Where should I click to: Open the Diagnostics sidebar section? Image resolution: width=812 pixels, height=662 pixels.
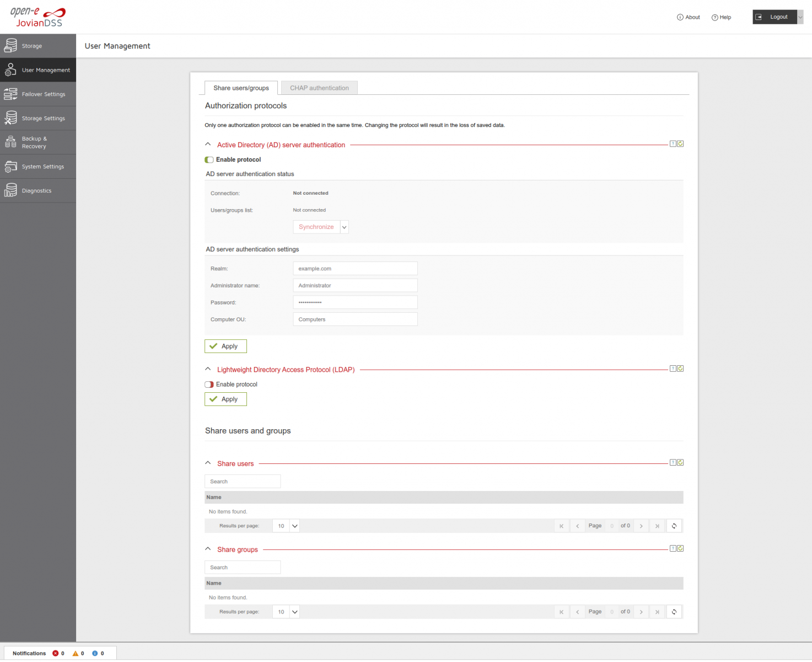point(38,190)
